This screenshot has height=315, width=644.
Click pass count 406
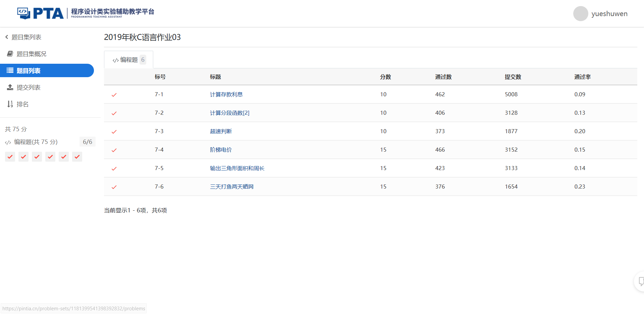(440, 113)
